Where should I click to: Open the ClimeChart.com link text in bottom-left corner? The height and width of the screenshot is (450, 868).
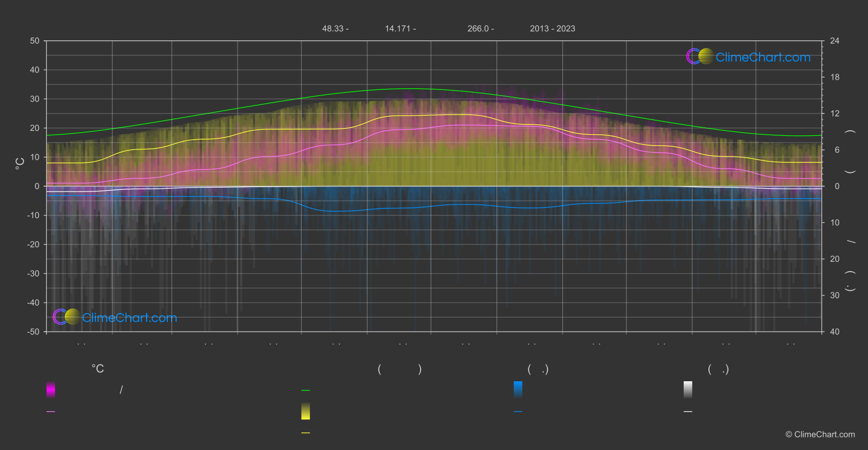tap(130, 317)
